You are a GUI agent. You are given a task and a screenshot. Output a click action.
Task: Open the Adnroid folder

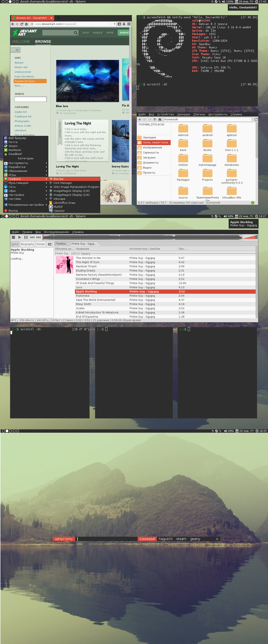(x=183, y=131)
